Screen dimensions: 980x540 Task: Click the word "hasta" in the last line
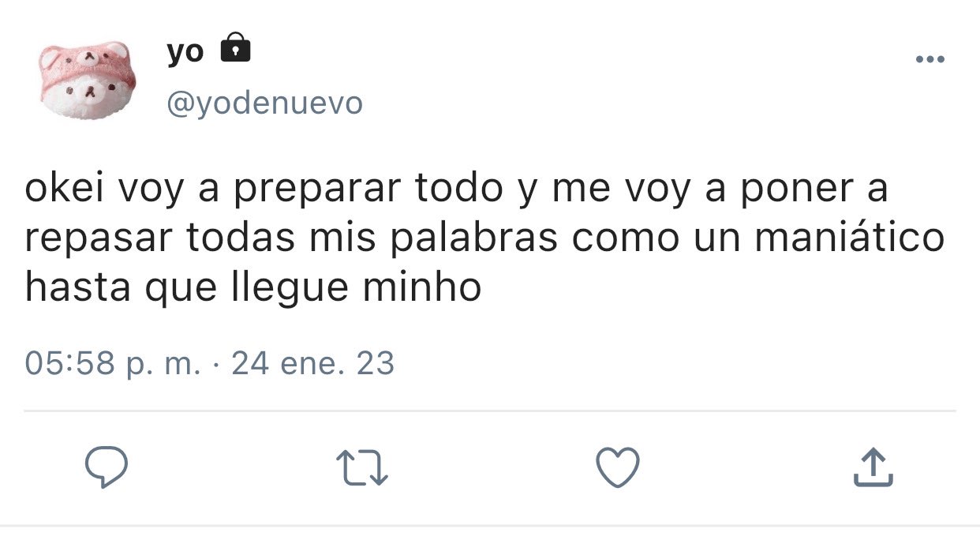pyautogui.click(x=77, y=287)
